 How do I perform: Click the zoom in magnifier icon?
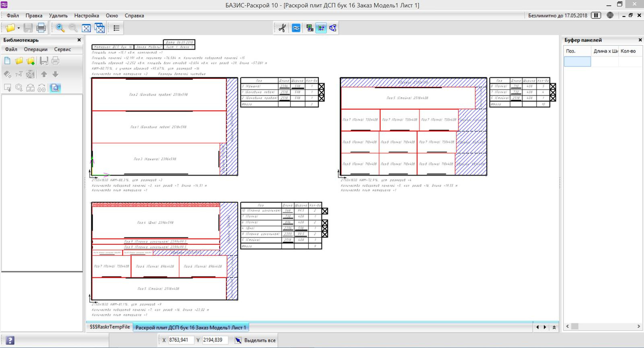point(60,28)
